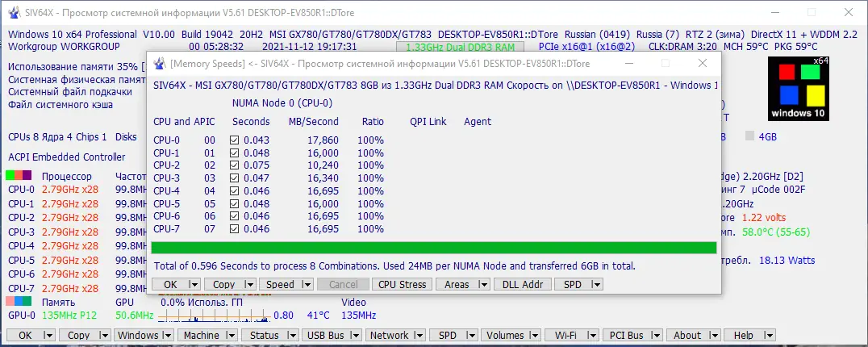
Task: Click the 17,860 MB/Second value
Action: point(323,140)
